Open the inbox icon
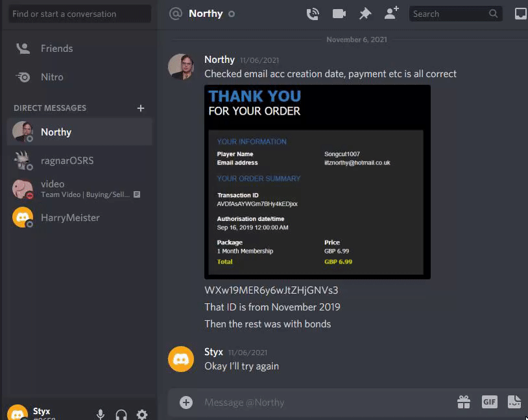Screen dimensions: 528x420 [x=521, y=14]
